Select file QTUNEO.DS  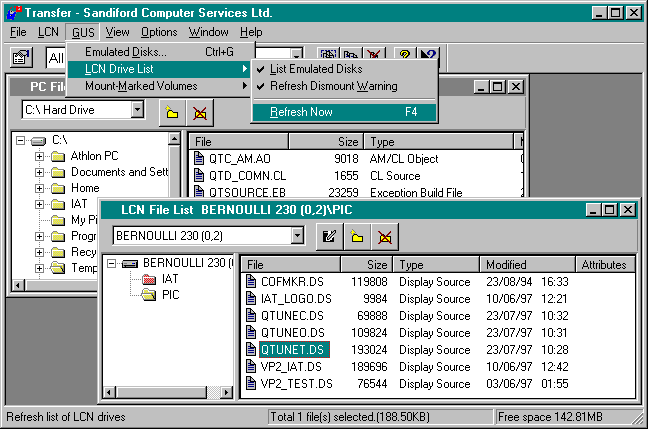tap(293, 333)
